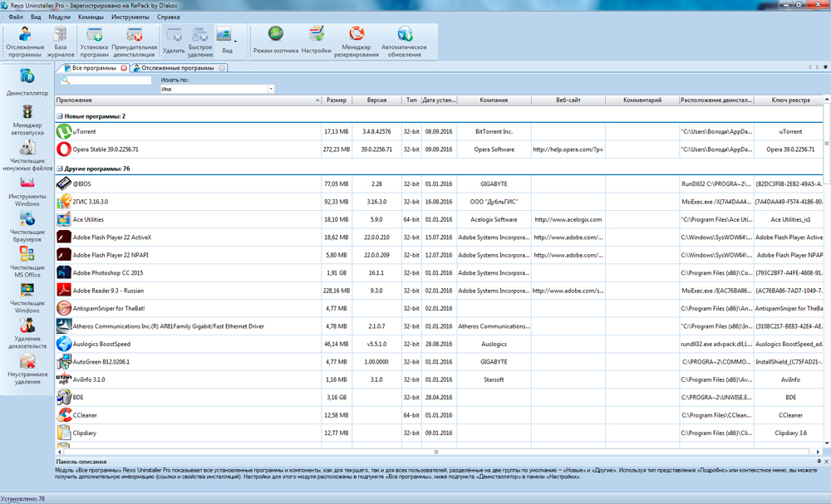The height and width of the screenshot is (504, 831).
Task: Open the Инструменты menu
Action: (x=130, y=17)
